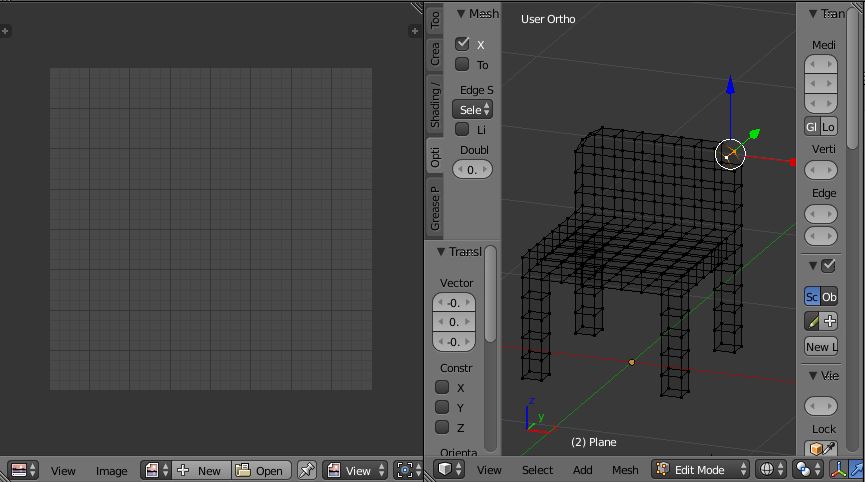The width and height of the screenshot is (865, 482).
Task: Select Lo (Local) space toggle
Action: click(830, 126)
